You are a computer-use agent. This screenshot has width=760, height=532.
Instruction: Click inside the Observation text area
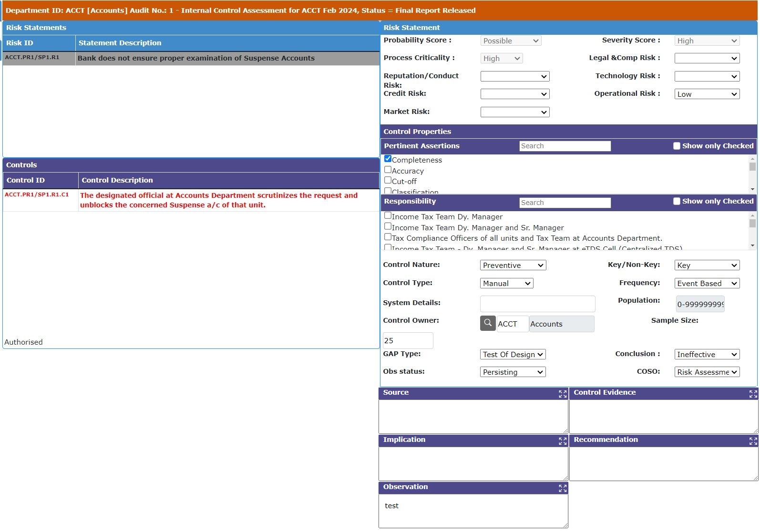click(473, 511)
